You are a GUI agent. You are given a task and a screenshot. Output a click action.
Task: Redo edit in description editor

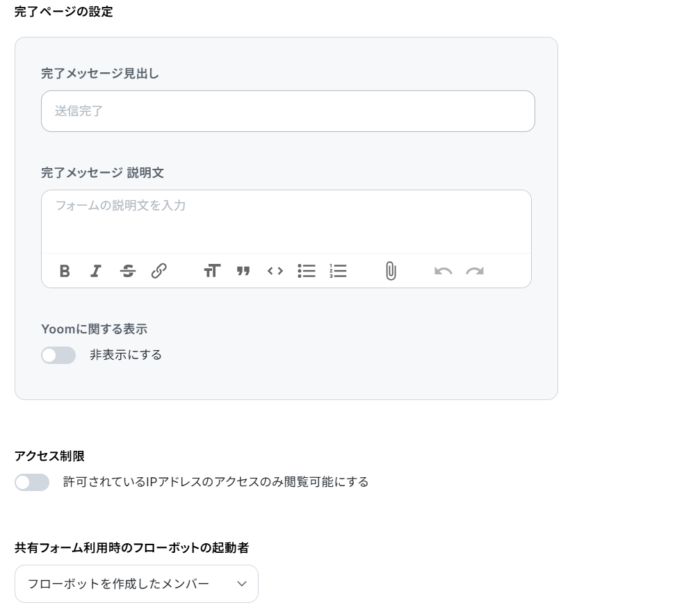tap(475, 271)
